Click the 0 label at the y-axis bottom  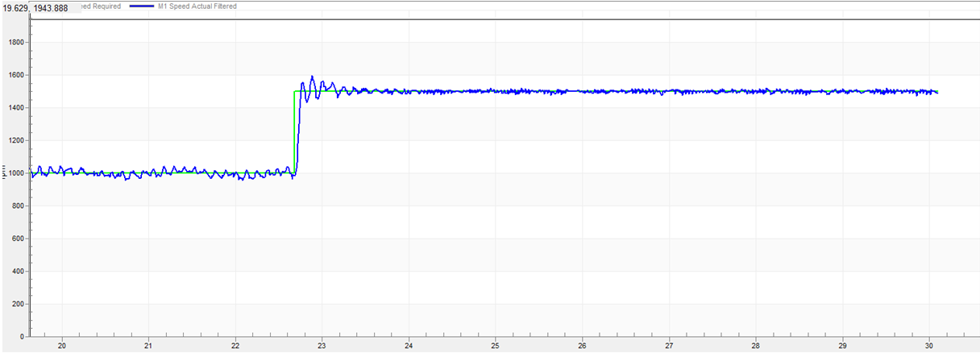point(23,336)
